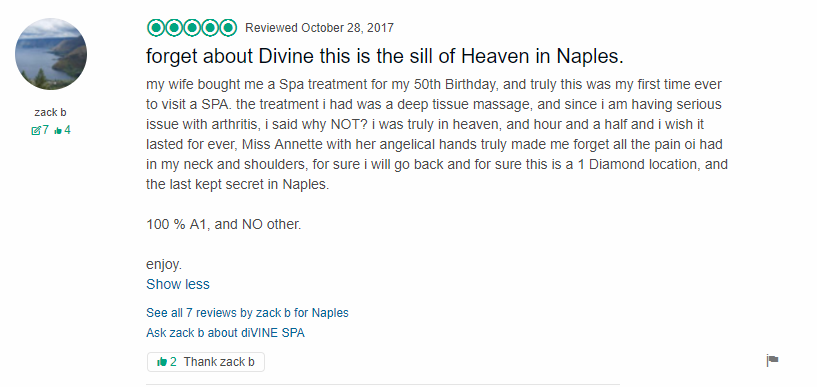Click the third rating bubble
The image size is (817, 387).
(x=192, y=28)
